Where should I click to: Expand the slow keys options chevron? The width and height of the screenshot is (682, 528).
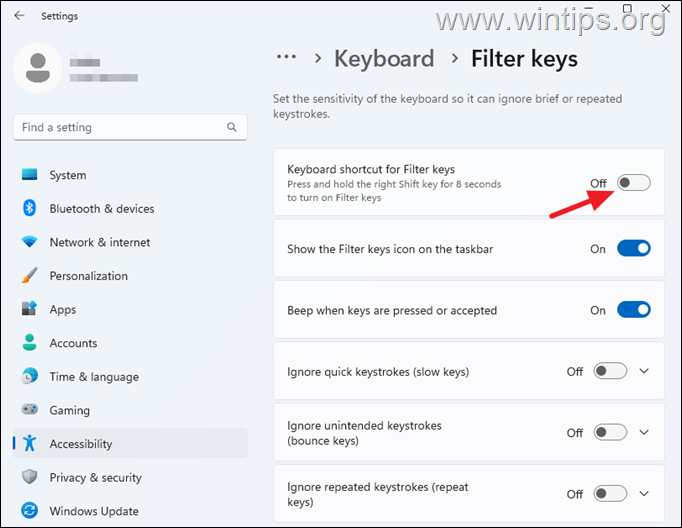644,371
